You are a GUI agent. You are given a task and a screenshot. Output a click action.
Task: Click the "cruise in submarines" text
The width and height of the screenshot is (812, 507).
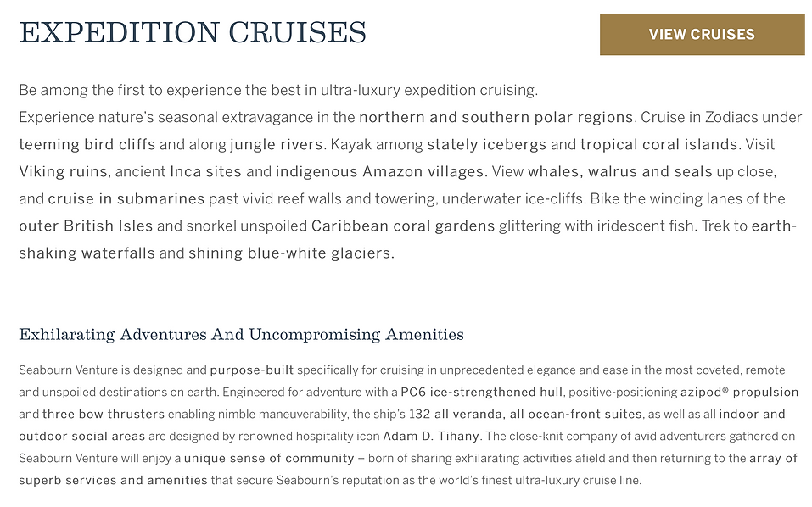(126, 199)
